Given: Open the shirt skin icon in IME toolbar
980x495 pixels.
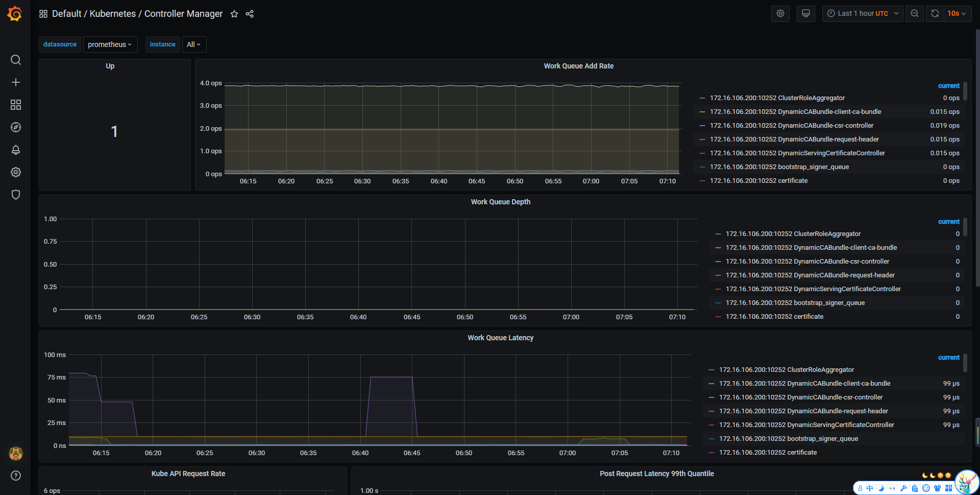Looking at the screenshot, I should coord(937,488).
